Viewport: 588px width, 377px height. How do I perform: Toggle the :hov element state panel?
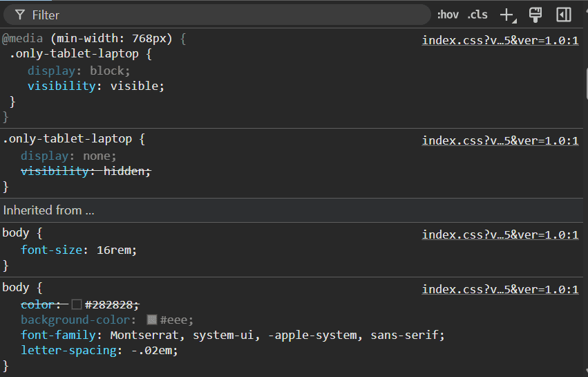click(x=448, y=15)
